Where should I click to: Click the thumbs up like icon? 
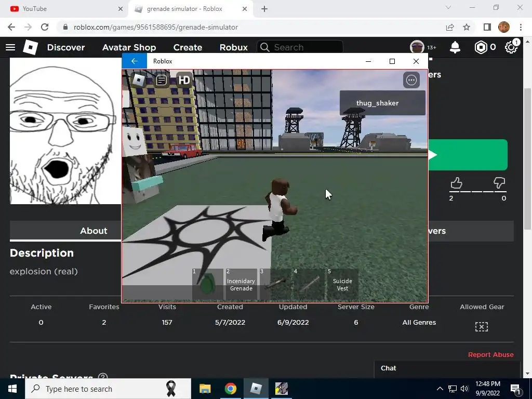click(456, 183)
